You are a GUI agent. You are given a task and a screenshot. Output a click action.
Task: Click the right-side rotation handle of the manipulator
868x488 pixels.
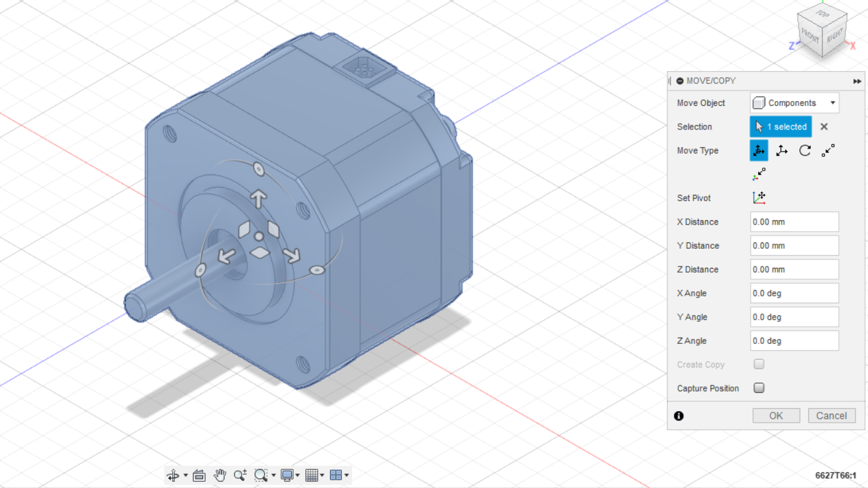(x=317, y=270)
